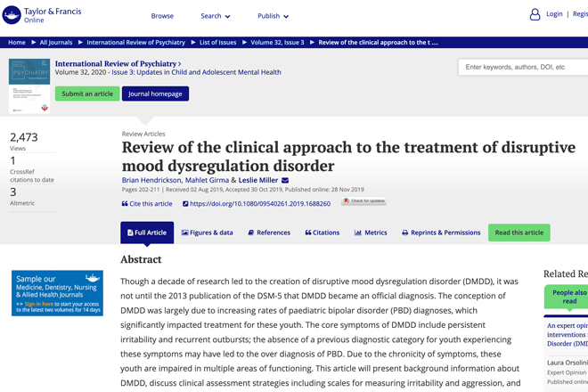Screen dimensions: 588x392
Task: Click the Sign in here link in banner
Action: pos(38,304)
